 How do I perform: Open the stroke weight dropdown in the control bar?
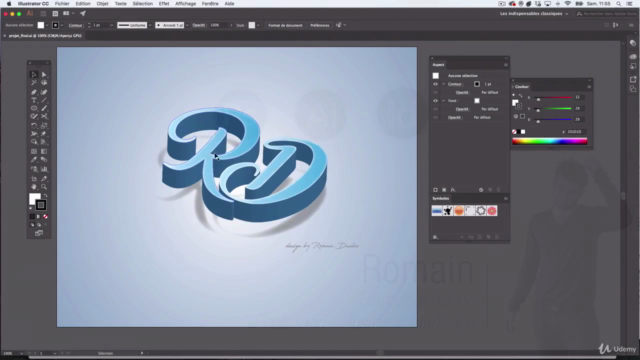[111, 25]
